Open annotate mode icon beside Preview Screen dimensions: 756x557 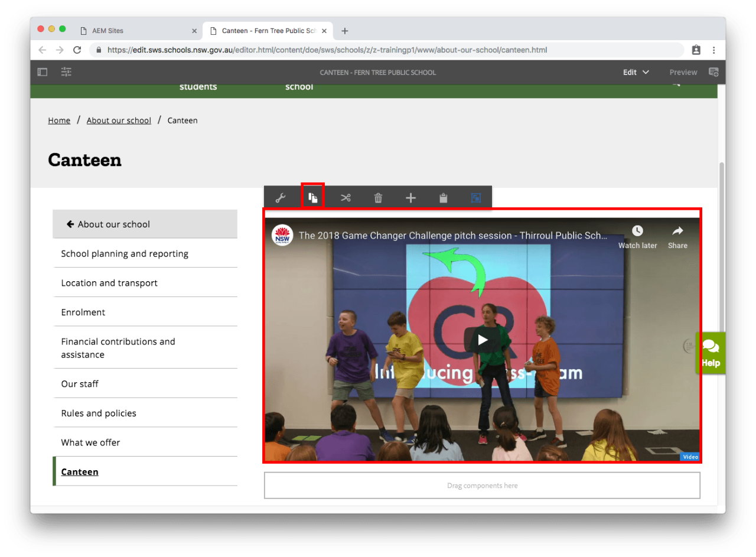(x=713, y=72)
